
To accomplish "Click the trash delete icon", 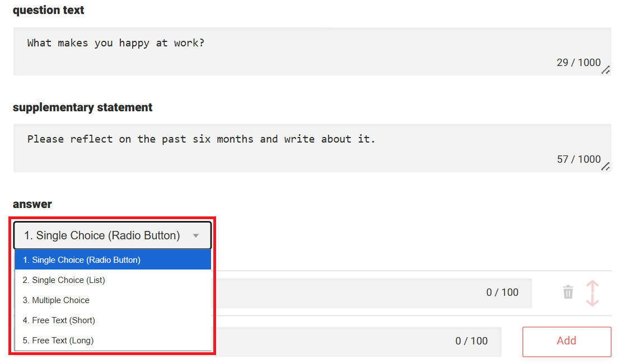I will tap(568, 292).
